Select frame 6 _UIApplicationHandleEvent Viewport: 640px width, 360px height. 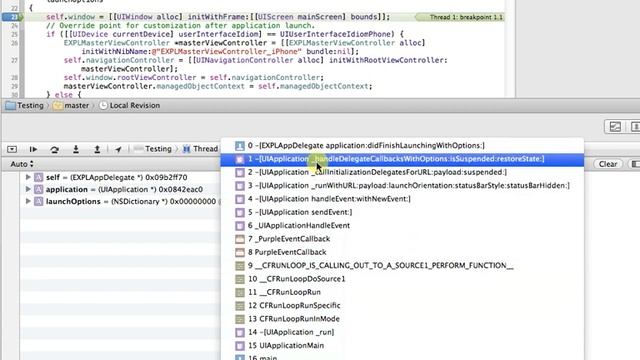pos(402,225)
